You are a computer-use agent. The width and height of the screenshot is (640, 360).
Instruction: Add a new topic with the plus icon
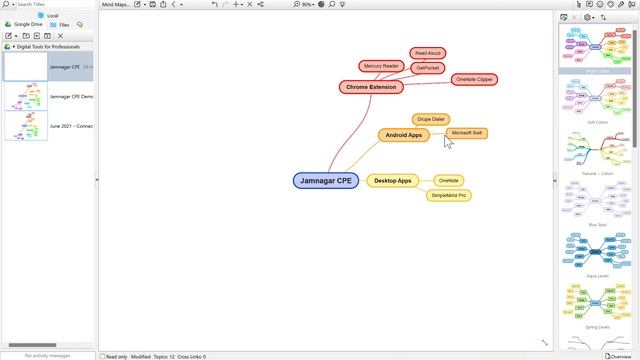[236, 4]
